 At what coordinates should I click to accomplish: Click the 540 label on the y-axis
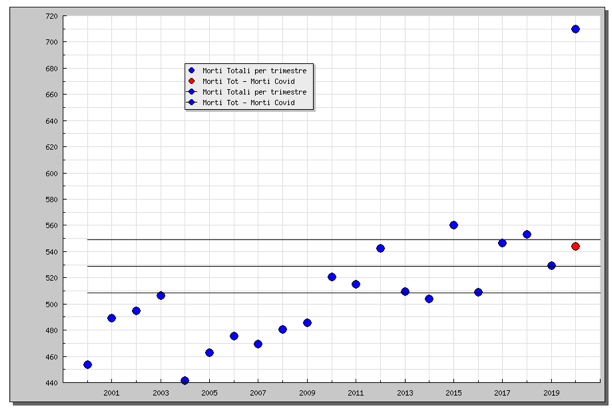pos(50,252)
